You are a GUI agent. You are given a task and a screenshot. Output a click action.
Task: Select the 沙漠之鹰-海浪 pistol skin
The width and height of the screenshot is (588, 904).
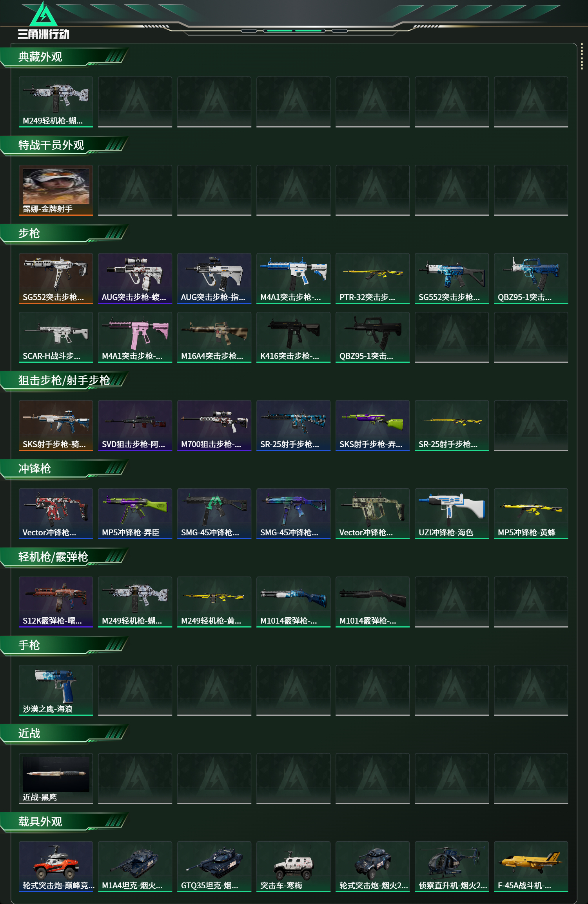click(56, 690)
